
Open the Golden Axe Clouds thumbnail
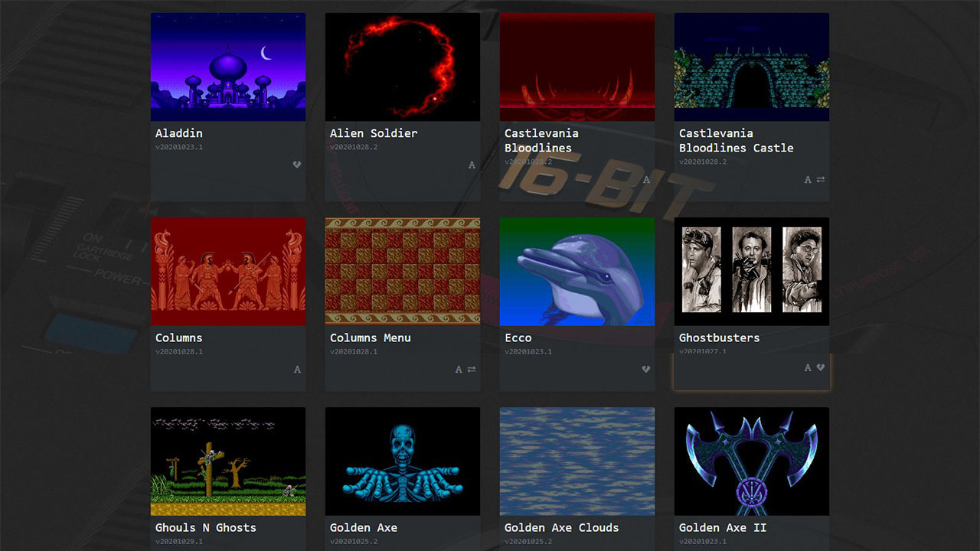point(577,461)
